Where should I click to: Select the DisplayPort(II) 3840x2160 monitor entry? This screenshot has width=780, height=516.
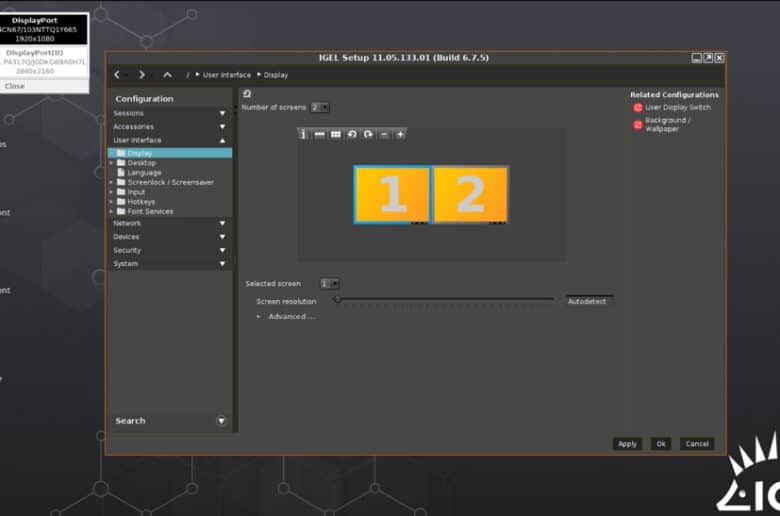pyautogui.click(x=44, y=62)
